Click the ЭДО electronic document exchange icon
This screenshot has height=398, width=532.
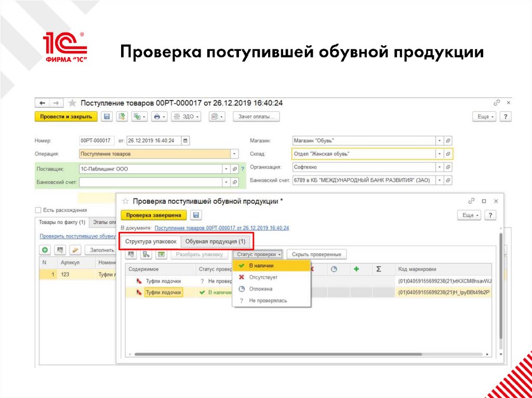pyautogui.click(x=186, y=116)
